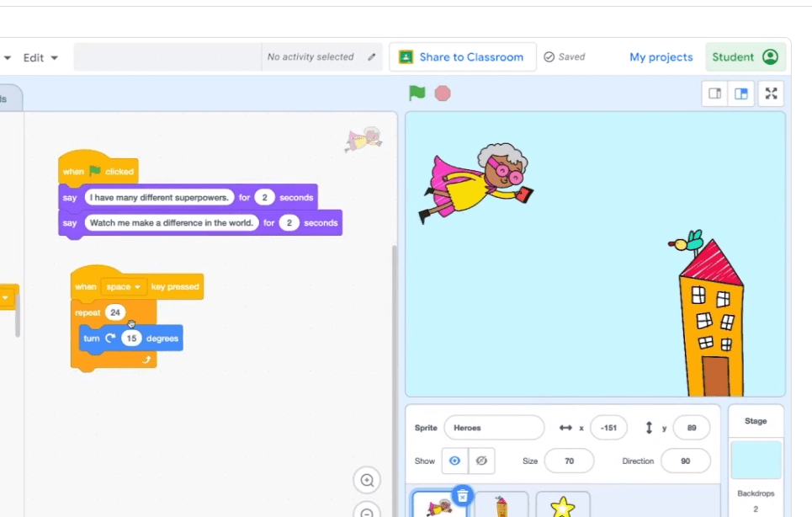The image size is (812, 517).
Task: Show the sprite with the eye toggle
Action: 453,461
